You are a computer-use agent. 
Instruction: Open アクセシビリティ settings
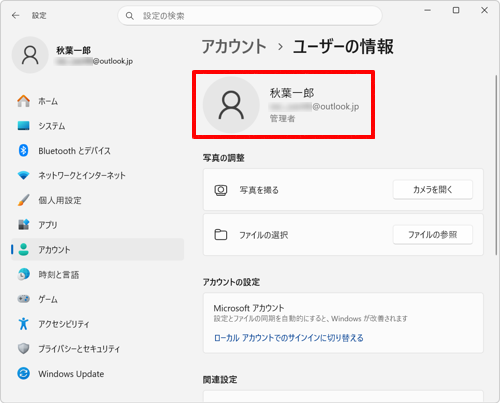pos(97,324)
